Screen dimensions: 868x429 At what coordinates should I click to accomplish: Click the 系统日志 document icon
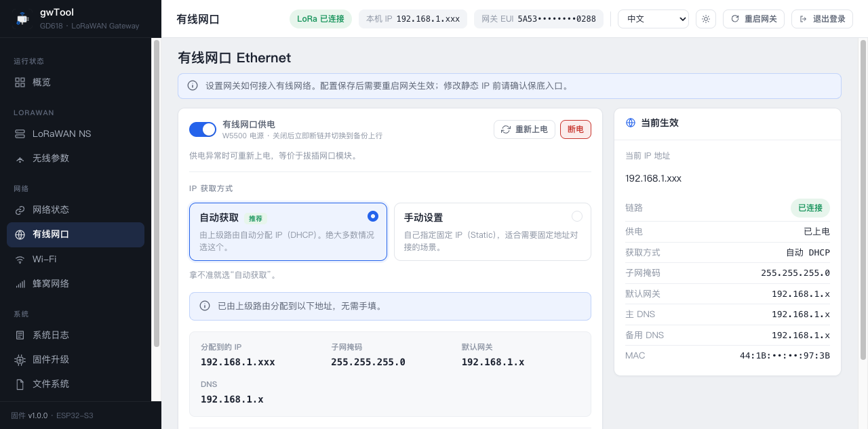tap(20, 335)
